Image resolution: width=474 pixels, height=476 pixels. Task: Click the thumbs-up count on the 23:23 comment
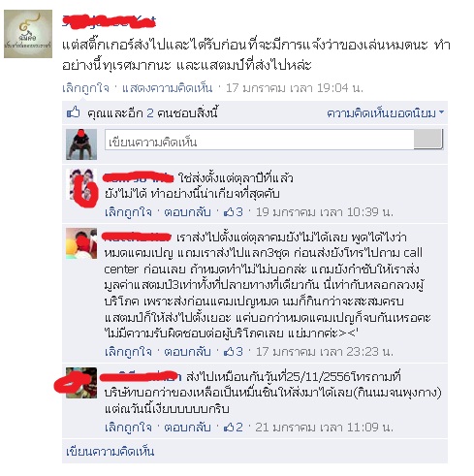click(x=234, y=351)
